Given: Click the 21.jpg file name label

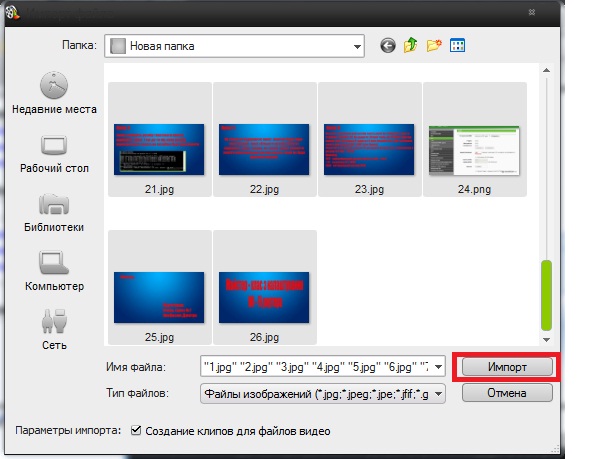Looking at the screenshot, I should tap(159, 190).
